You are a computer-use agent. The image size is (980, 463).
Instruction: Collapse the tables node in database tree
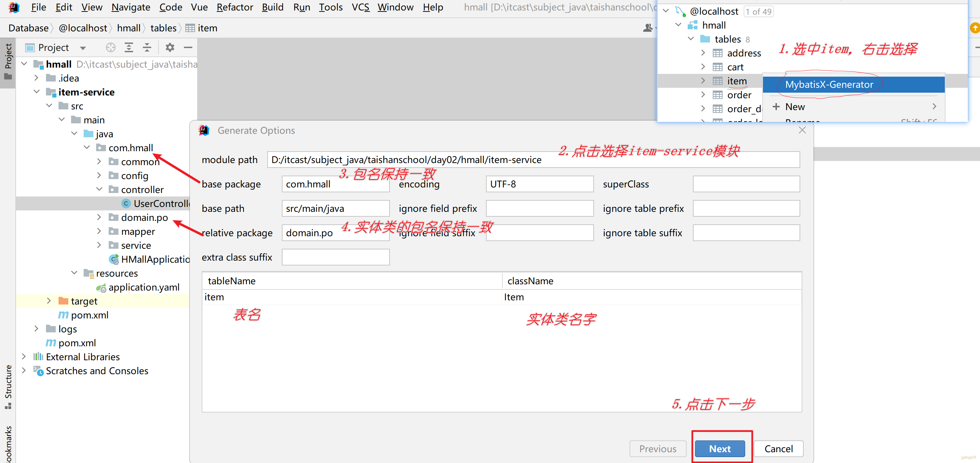coord(691,39)
